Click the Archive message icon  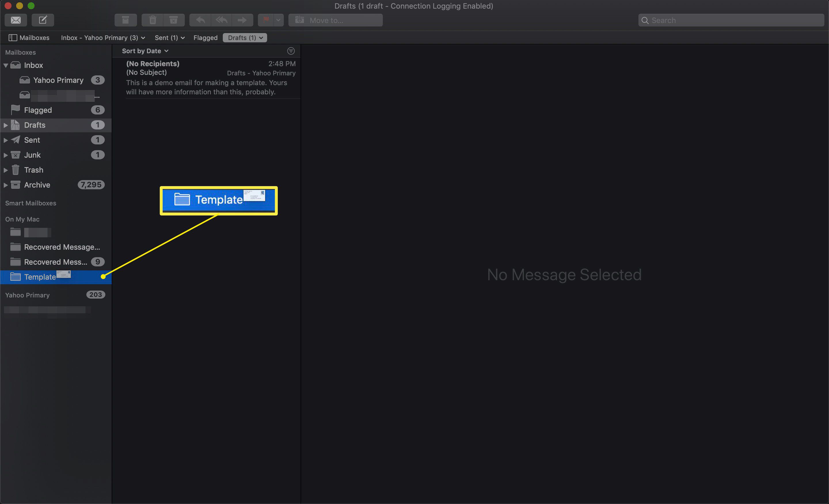pyautogui.click(x=124, y=20)
